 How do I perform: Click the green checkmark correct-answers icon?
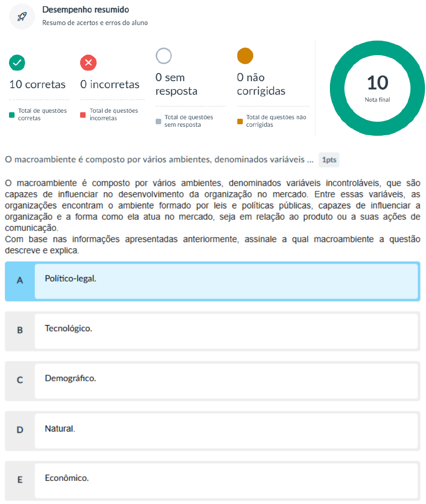click(18, 63)
